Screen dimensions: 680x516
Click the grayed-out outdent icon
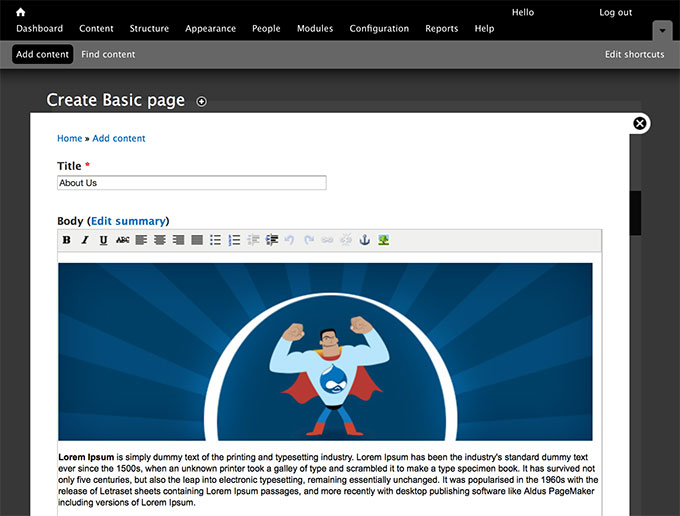click(253, 240)
